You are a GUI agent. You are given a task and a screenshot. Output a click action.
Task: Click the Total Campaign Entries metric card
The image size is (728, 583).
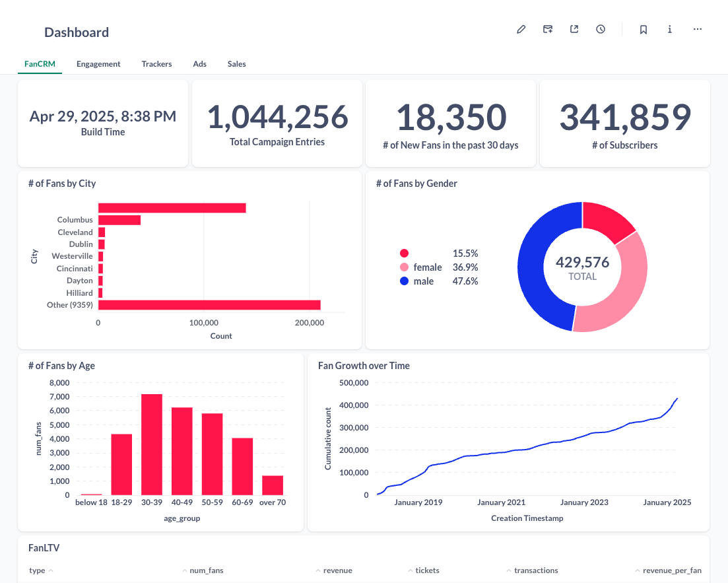pos(277,123)
